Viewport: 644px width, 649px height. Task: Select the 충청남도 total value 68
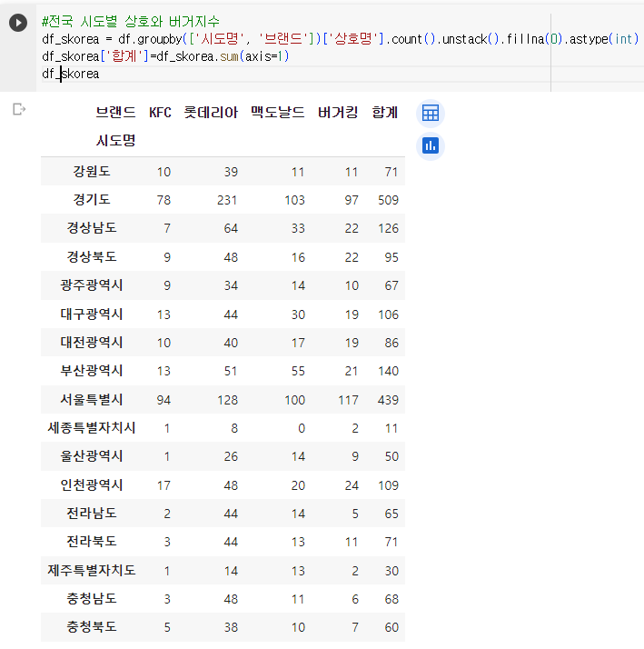tap(391, 599)
